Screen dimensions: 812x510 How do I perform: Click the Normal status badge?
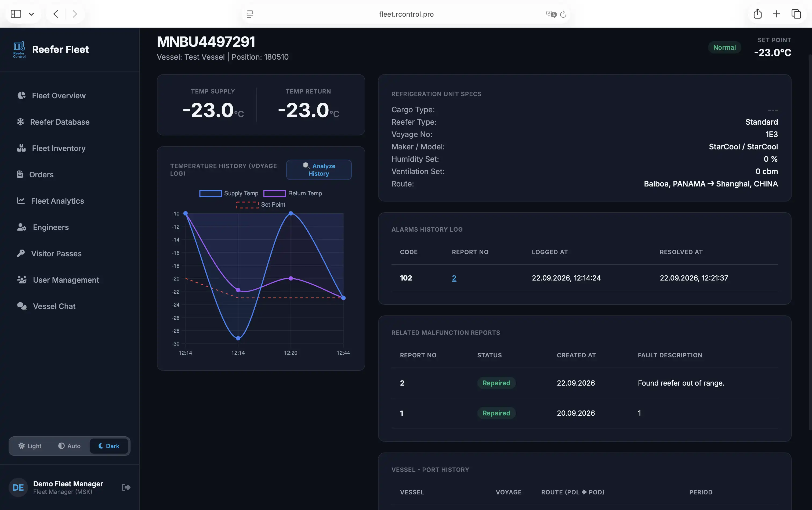(x=724, y=48)
